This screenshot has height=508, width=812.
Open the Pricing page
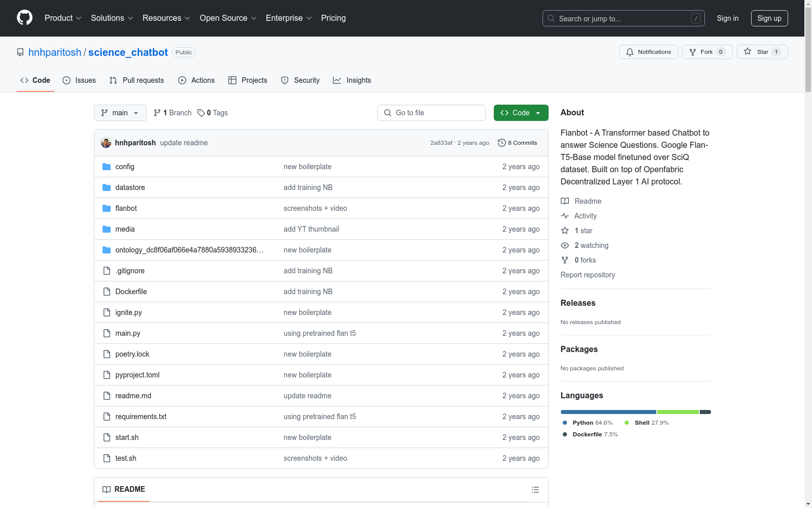(x=333, y=18)
